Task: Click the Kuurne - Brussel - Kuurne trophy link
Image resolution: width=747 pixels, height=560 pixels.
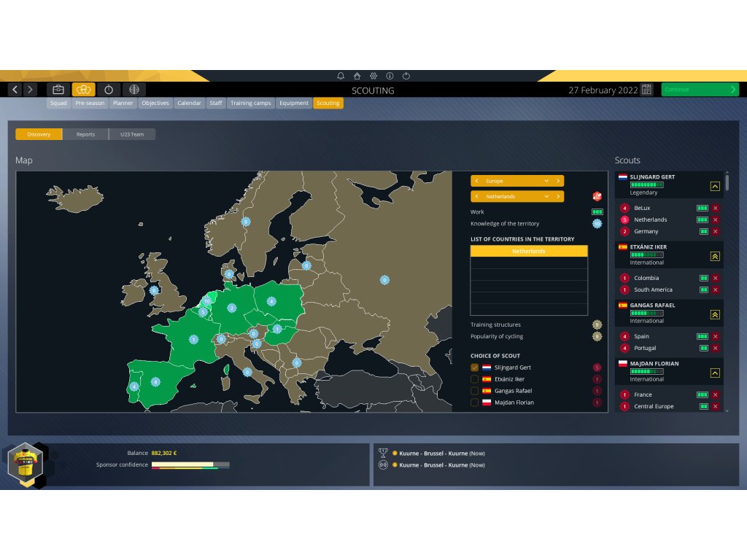Action: click(433, 453)
